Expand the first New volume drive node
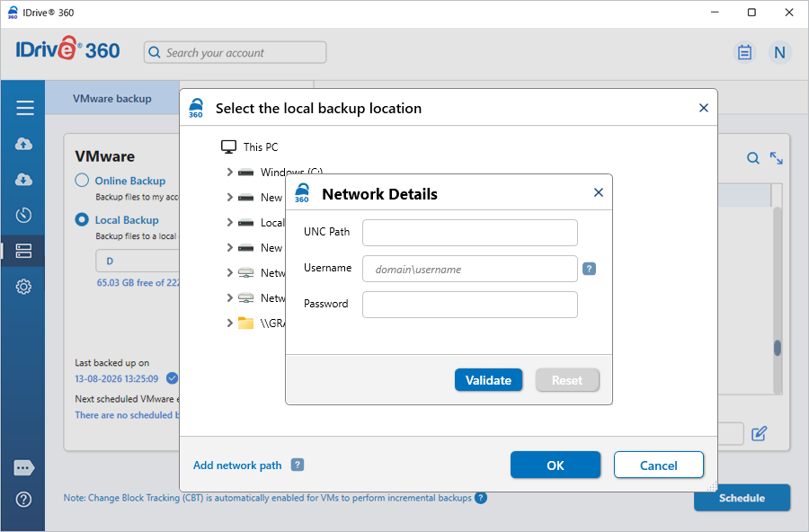This screenshot has width=809, height=532. tap(229, 197)
